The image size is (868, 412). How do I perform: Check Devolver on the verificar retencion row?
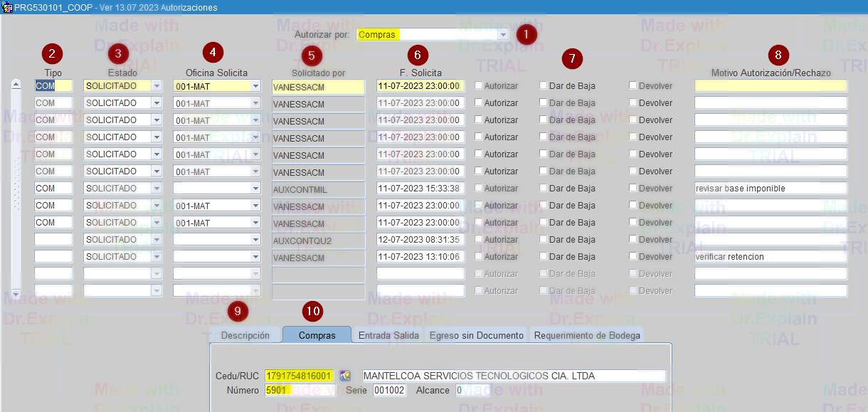point(633,256)
